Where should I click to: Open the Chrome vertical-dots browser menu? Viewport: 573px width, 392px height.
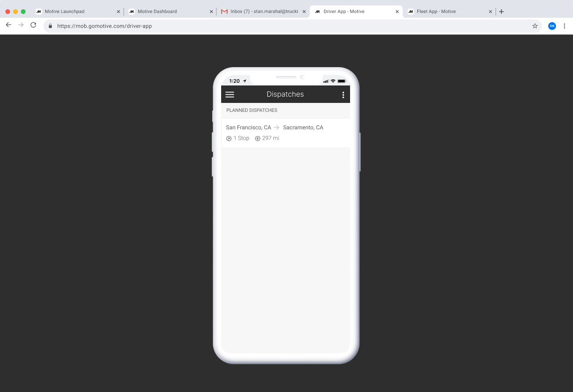pos(564,26)
